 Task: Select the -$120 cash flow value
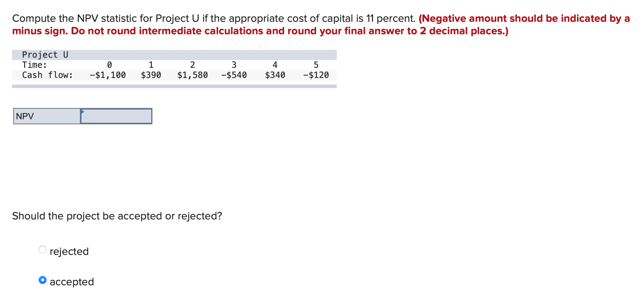pyautogui.click(x=316, y=75)
